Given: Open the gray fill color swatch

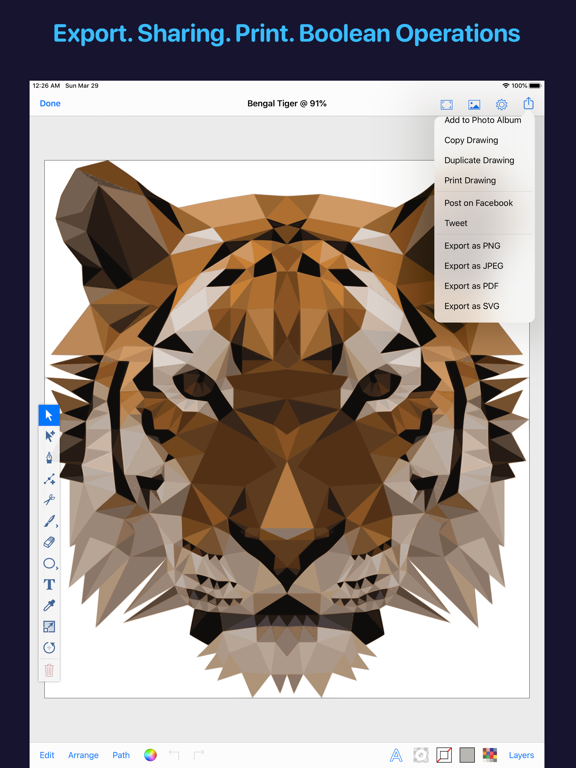Looking at the screenshot, I should point(467,755).
